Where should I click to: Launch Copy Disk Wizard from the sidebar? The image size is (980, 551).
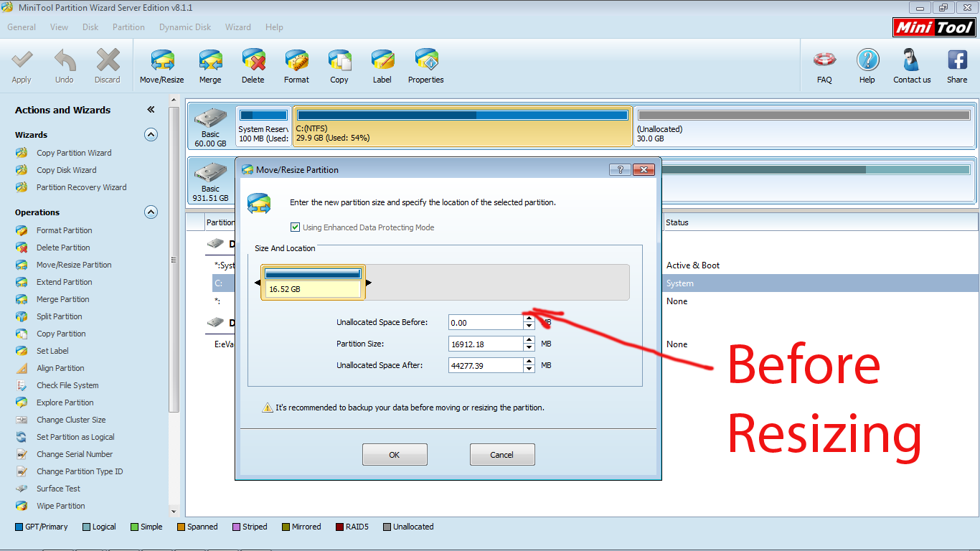tap(66, 170)
